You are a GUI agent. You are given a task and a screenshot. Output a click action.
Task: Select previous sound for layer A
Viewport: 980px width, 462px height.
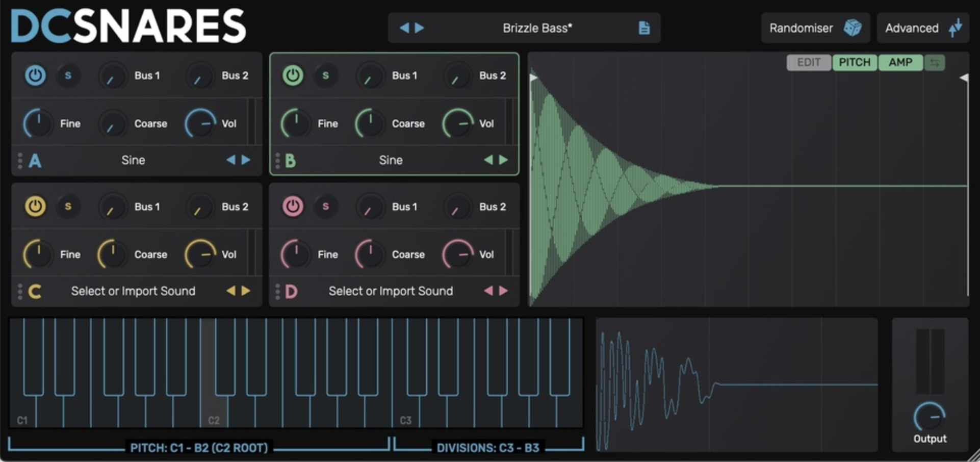[231, 160]
